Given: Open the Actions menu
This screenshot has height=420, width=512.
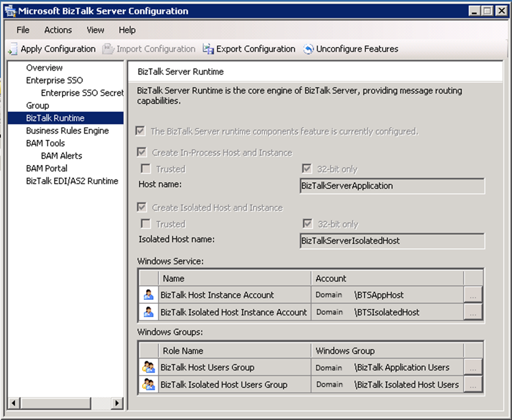Looking at the screenshot, I should [58, 30].
